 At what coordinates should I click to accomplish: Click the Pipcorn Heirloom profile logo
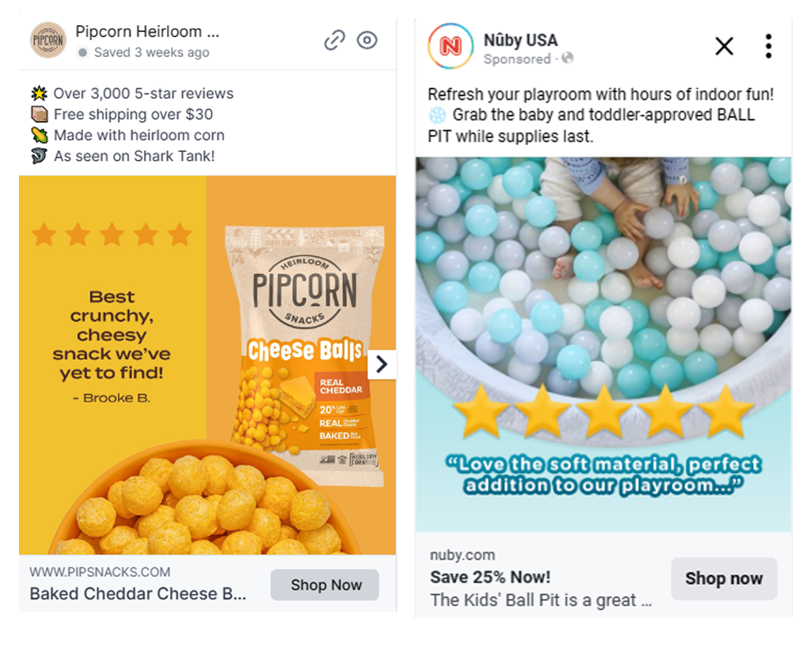pos(47,40)
